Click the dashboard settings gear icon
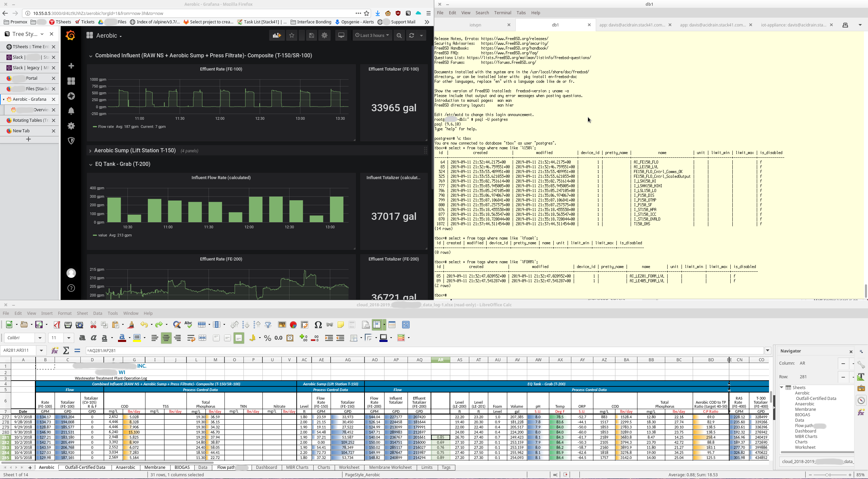Image resolution: width=868 pixels, height=479 pixels. point(324,35)
